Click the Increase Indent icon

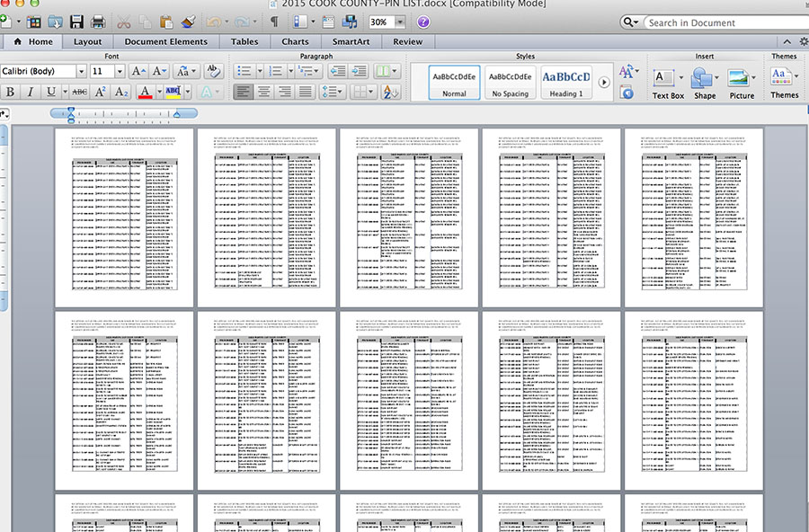click(x=359, y=71)
